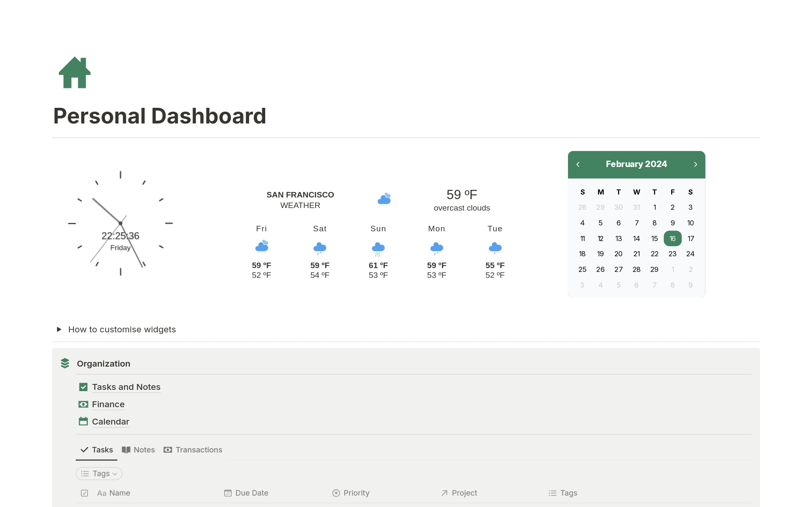Select February 16 highlighted date
812x507 pixels.
(x=672, y=238)
